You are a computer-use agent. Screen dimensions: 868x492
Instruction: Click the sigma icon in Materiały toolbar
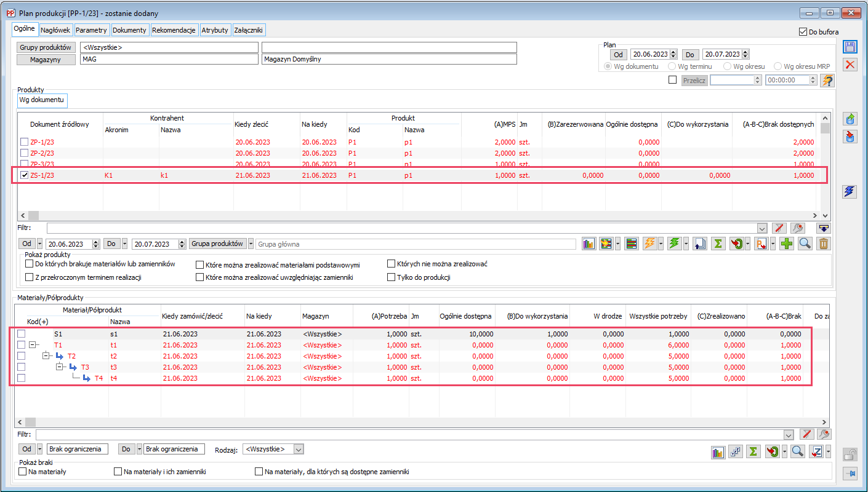coord(753,452)
